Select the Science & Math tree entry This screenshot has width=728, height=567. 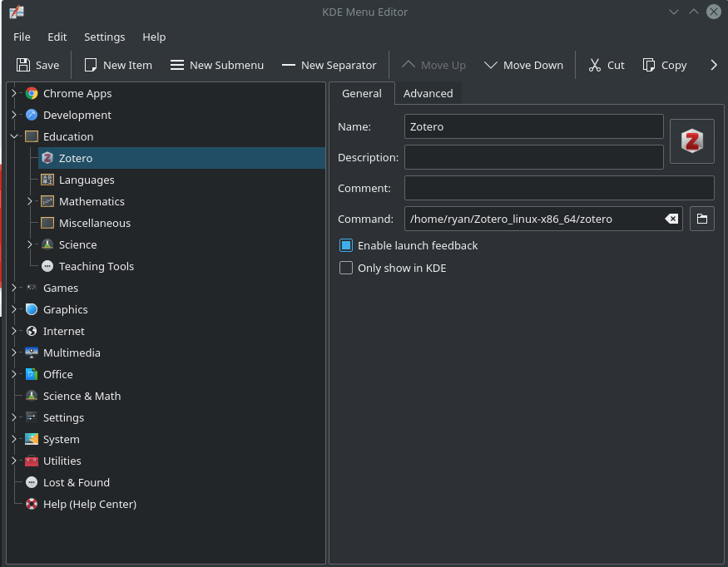(82, 396)
